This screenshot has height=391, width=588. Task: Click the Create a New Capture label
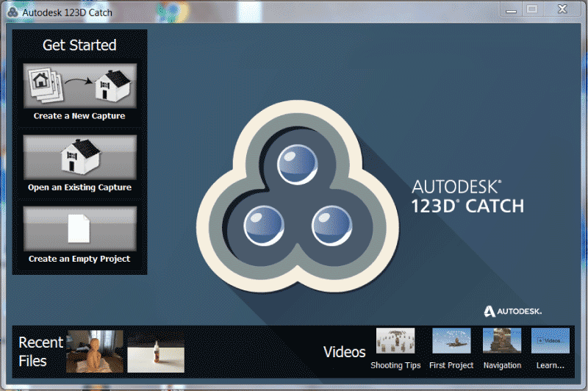pyautogui.click(x=79, y=116)
